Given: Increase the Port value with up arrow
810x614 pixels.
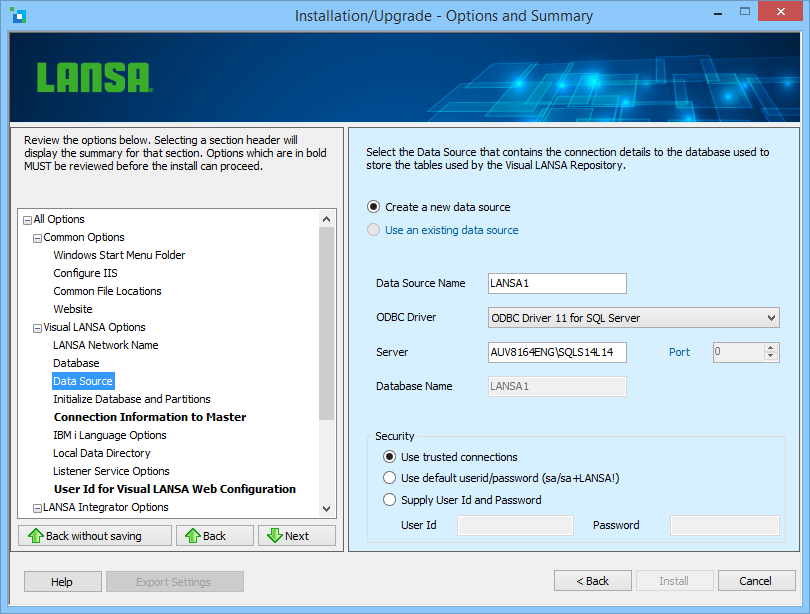Looking at the screenshot, I should click(x=771, y=348).
